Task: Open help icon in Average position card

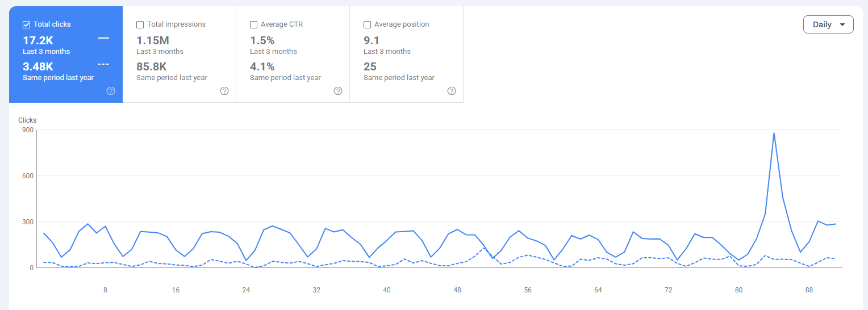Action: pyautogui.click(x=452, y=91)
